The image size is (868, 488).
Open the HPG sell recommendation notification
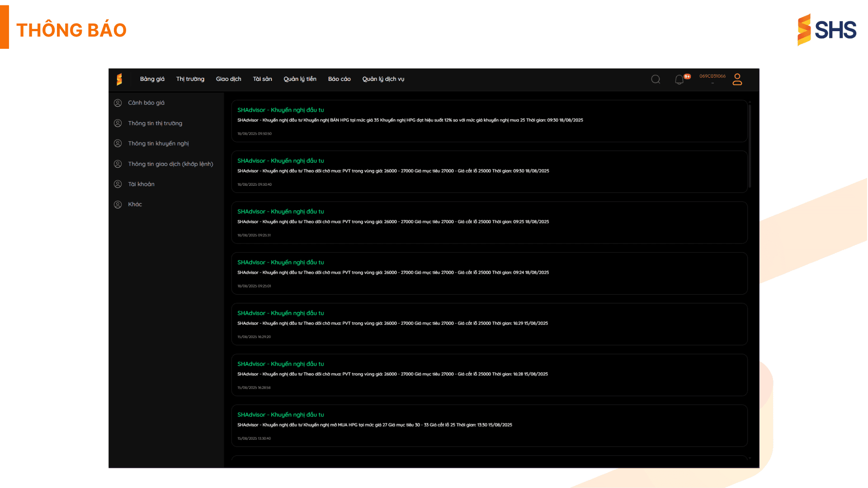click(489, 121)
